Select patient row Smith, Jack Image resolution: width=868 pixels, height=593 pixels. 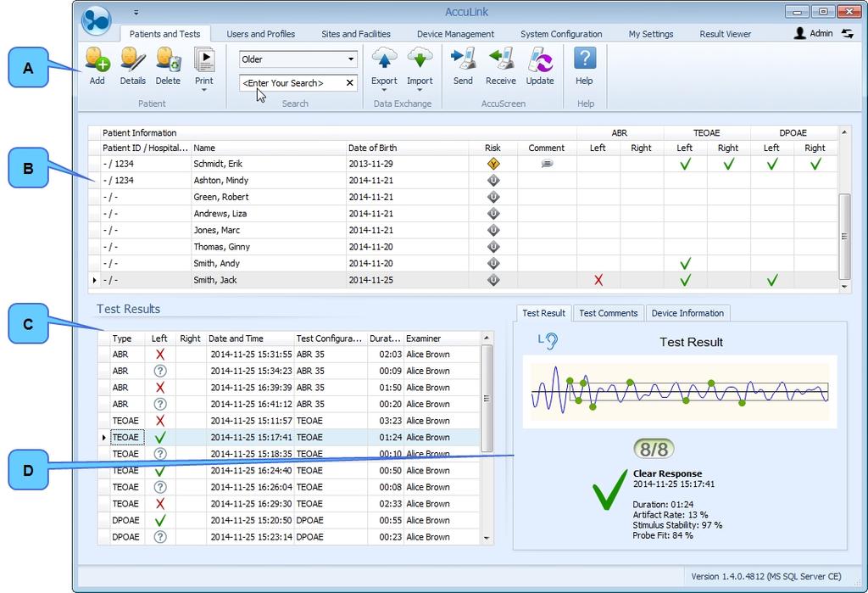[x=463, y=280]
